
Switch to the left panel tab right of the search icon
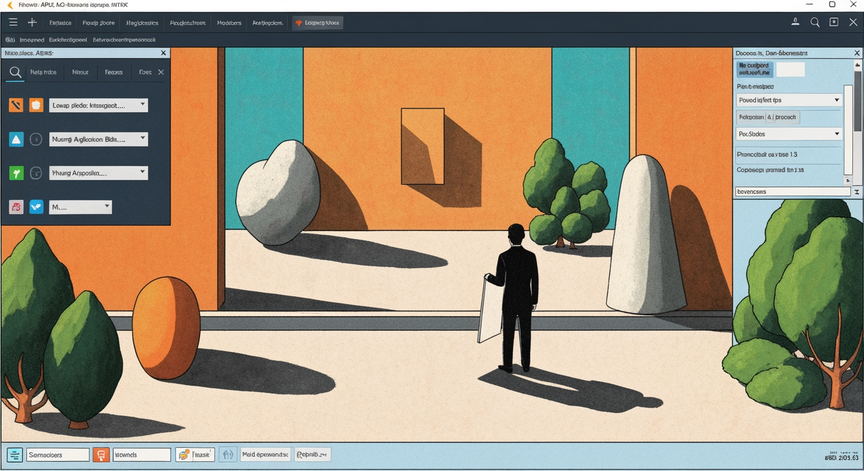(x=44, y=72)
